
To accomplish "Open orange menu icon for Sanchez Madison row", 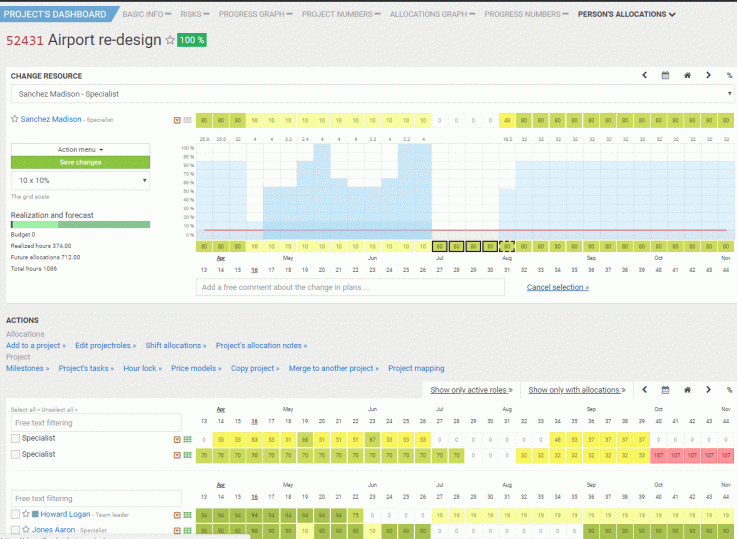I will point(177,120).
